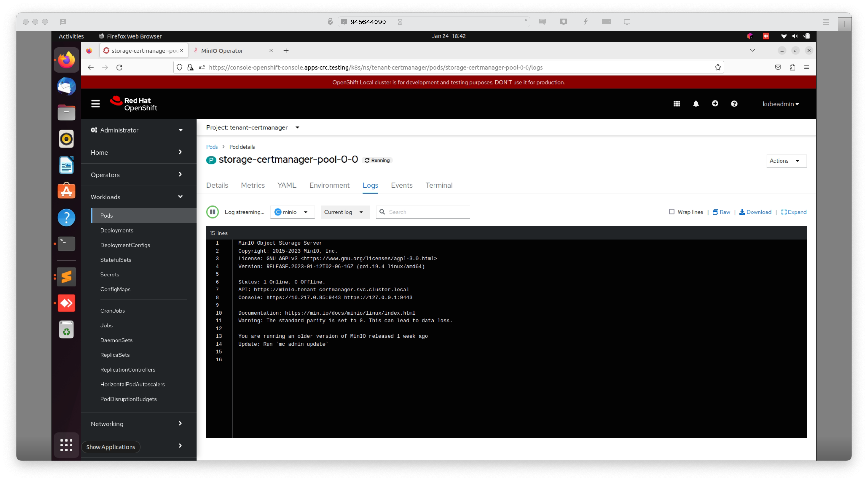The width and height of the screenshot is (868, 481).
Task: Open Ubuntu Help from the dock
Action: click(66, 218)
